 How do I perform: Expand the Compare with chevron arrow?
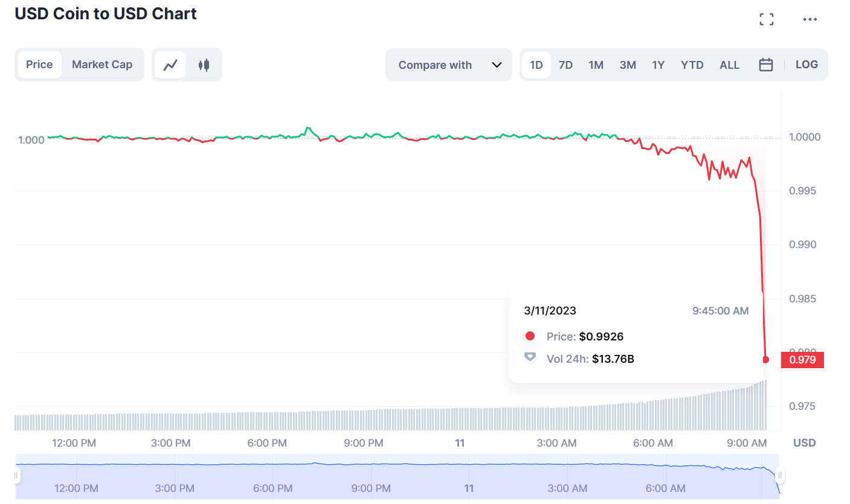point(497,65)
